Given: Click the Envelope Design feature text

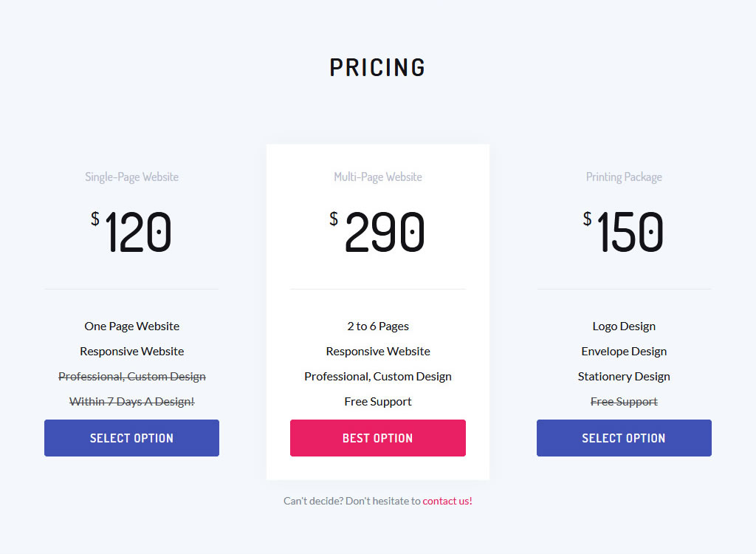Looking at the screenshot, I should [624, 352].
